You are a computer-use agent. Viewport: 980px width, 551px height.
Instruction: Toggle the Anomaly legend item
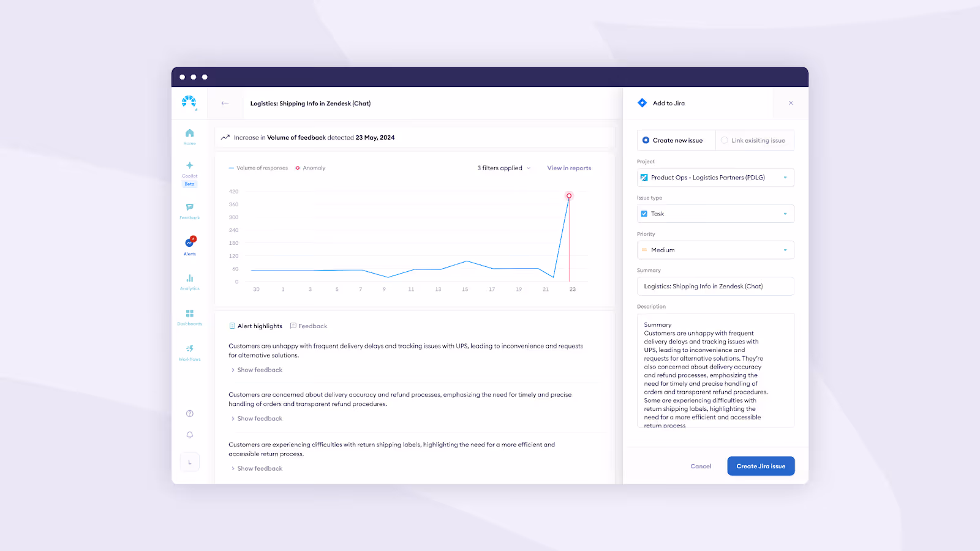pos(310,168)
